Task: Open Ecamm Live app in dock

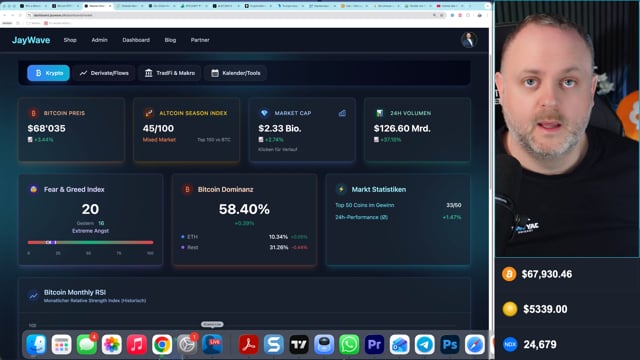Action: [x=212, y=345]
